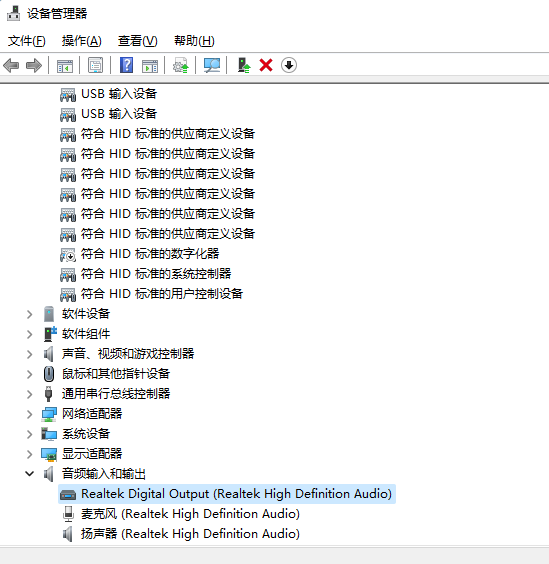Click the red X Uninstall device icon
The width and height of the screenshot is (549, 564).
click(266, 65)
